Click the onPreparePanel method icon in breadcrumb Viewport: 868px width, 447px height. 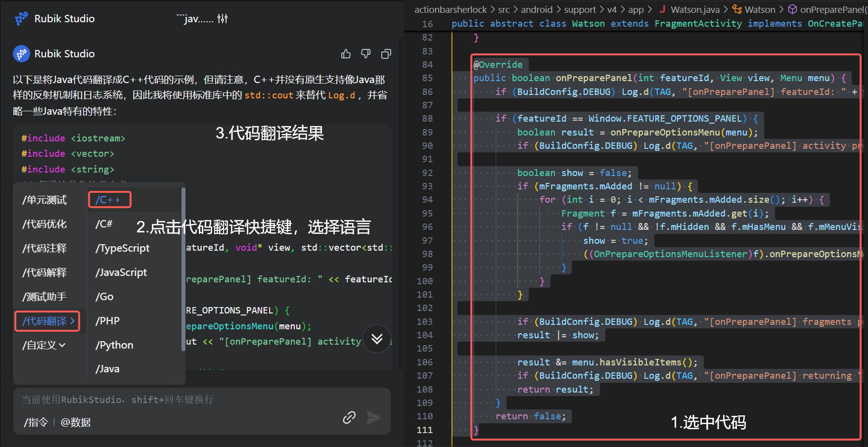coord(792,9)
